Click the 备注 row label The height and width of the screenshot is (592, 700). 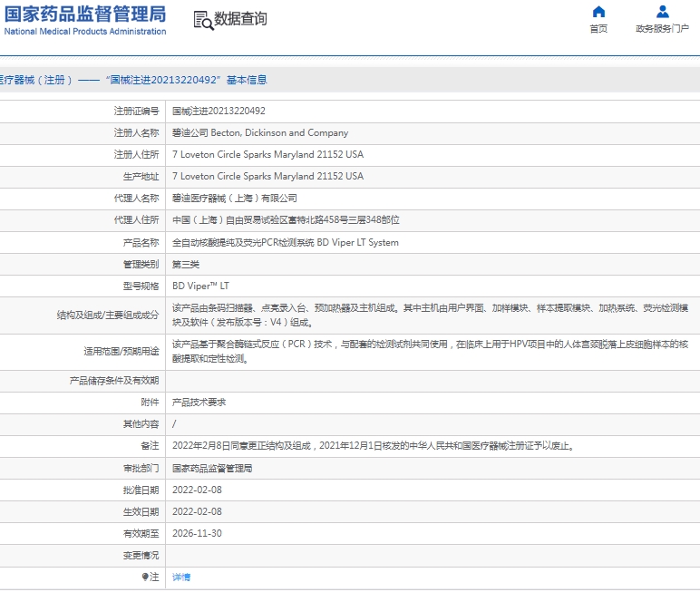tap(150, 446)
